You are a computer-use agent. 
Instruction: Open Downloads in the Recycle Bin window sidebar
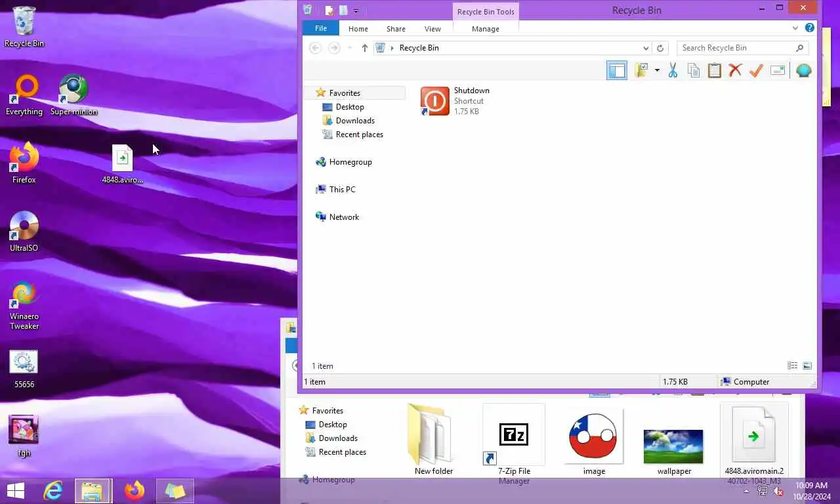pos(355,121)
